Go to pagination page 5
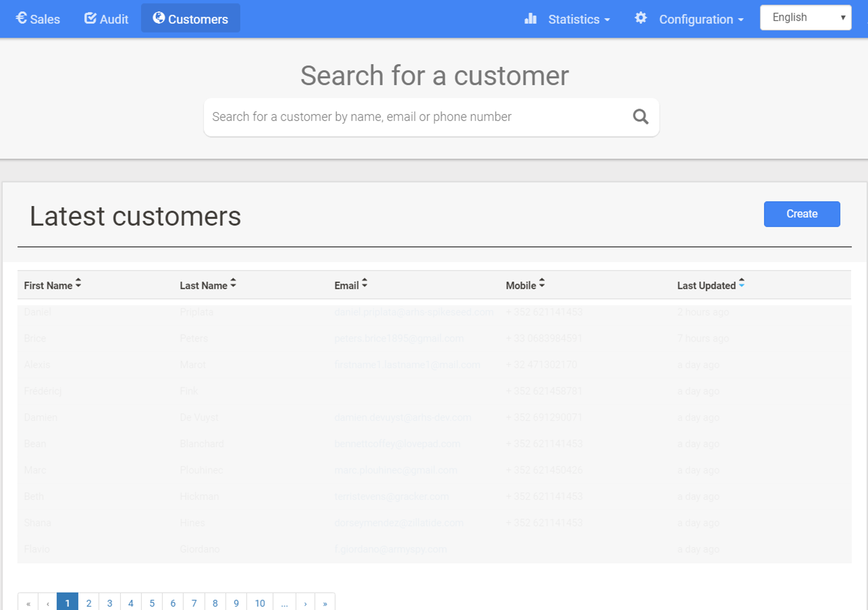This screenshot has width=868, height=610. point(152,602)
